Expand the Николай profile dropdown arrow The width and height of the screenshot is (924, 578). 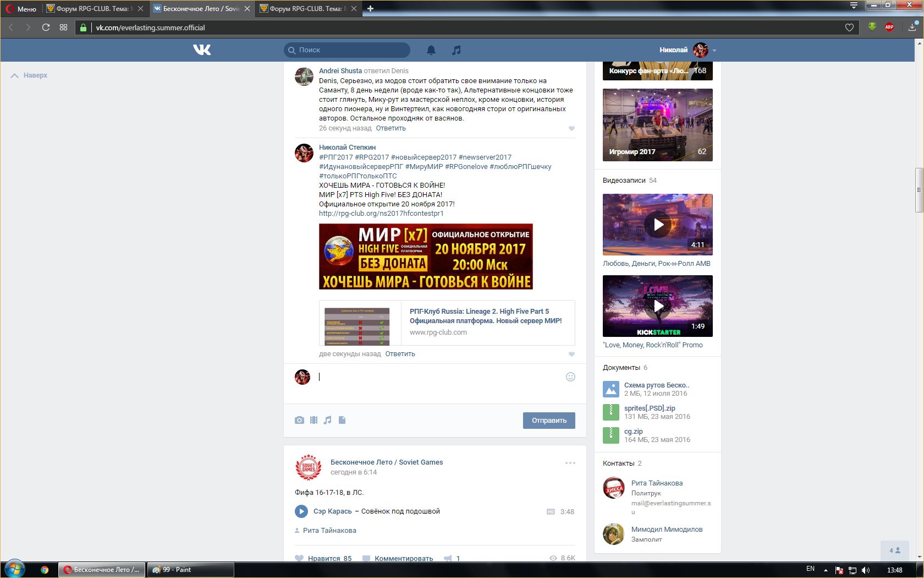714,50
